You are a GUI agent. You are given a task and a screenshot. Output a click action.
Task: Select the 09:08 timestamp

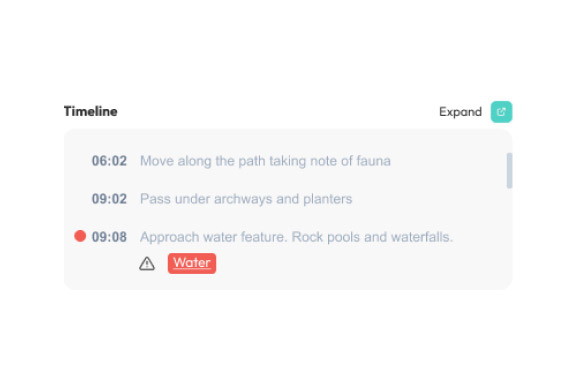click(x=109, y=237)
